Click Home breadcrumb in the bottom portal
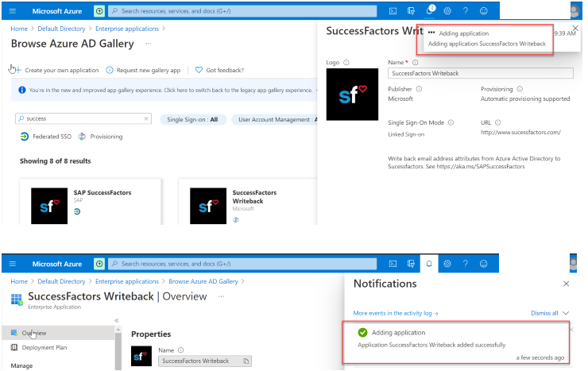 tap(19, 281)
